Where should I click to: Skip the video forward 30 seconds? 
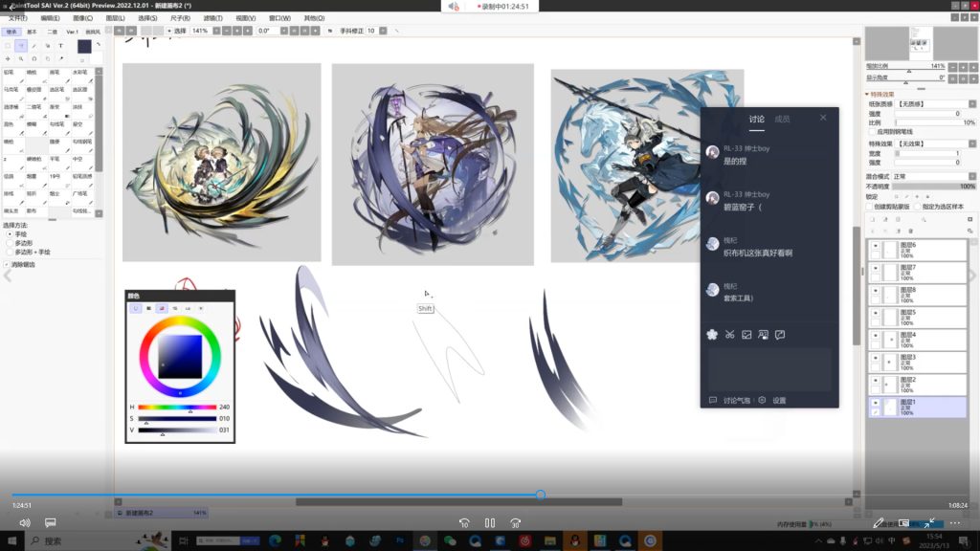(515, 523)
